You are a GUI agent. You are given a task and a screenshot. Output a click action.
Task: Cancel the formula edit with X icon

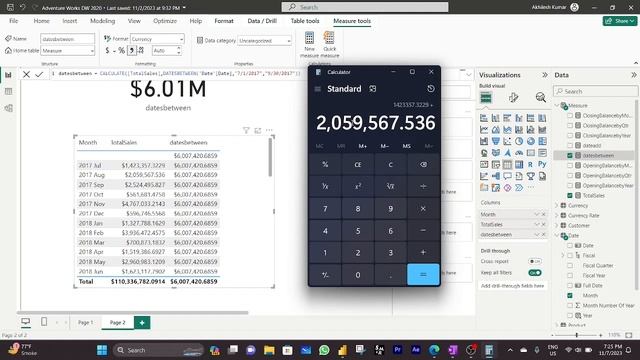26,74
